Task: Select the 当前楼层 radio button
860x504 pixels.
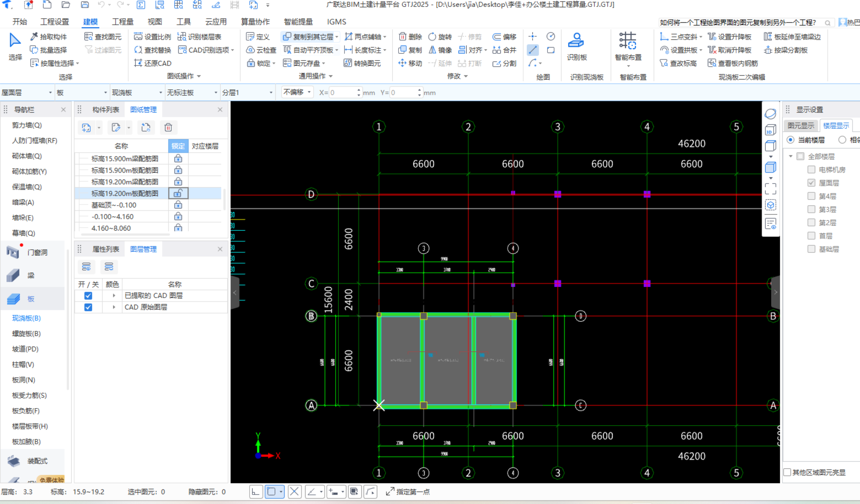Action: (x=791, y=140)
